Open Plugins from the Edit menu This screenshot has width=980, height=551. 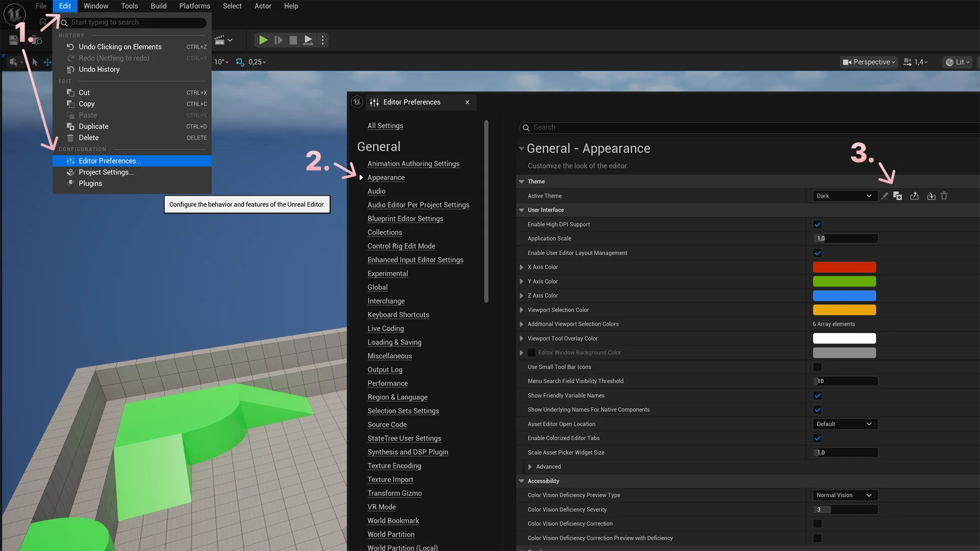[x=132, y=183]
